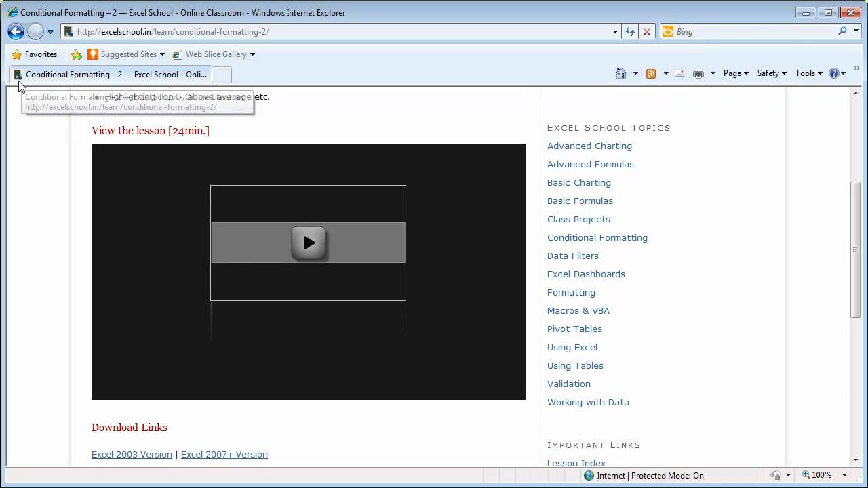Viewport: 868px width, 488px height.
Task: Click the search magnifier icon
Action: tap(842, 31)
